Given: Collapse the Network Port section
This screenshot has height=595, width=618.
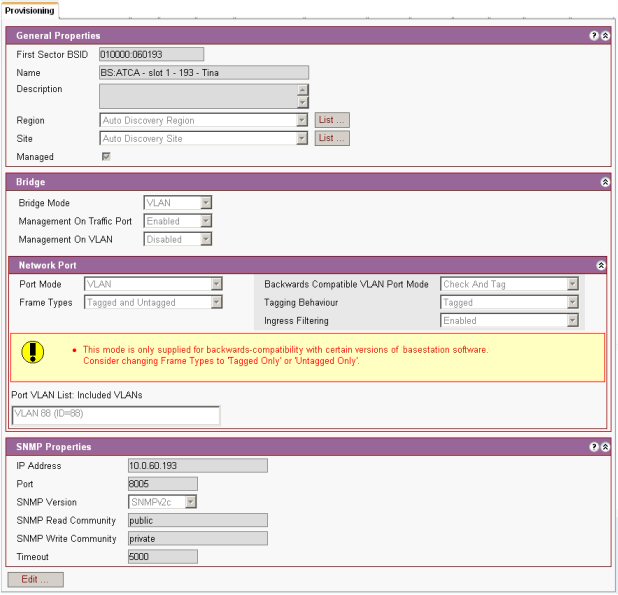Looking at the screenshot, I should click(600, 265).
